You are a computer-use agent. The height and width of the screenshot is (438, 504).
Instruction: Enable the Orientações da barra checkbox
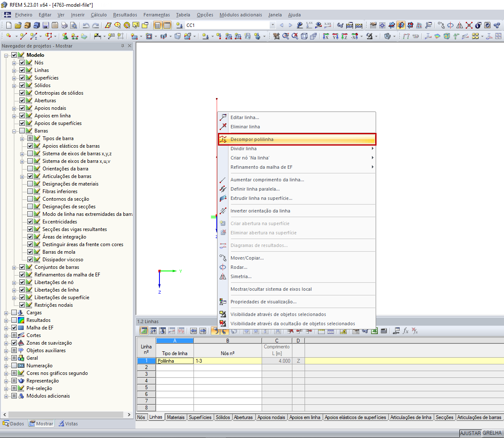pyautogui.click(x=30, y=169)
